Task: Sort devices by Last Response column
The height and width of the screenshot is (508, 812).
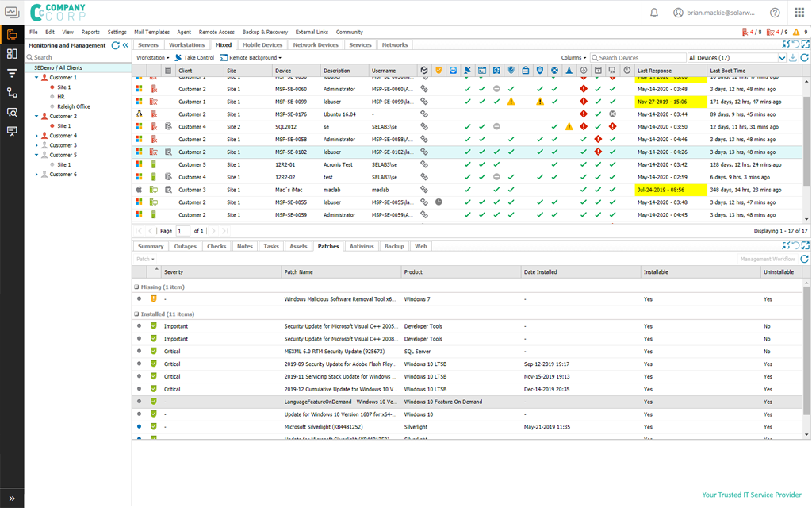Action: coord(670,71)
